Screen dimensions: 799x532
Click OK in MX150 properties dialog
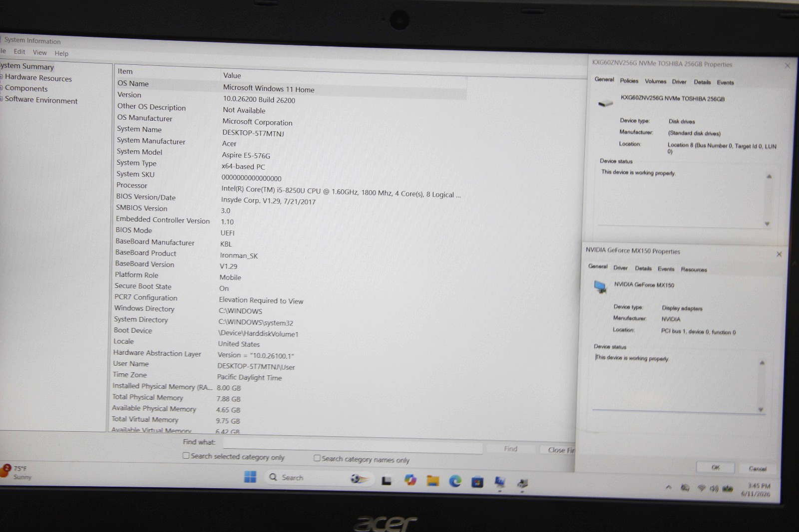pyautogui.click(x=715, y=467)
